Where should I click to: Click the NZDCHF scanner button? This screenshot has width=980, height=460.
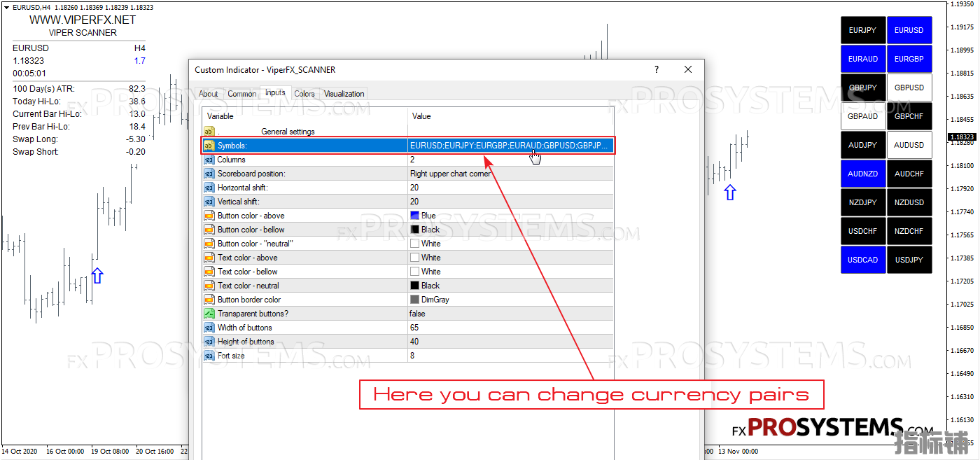(909, 232)
